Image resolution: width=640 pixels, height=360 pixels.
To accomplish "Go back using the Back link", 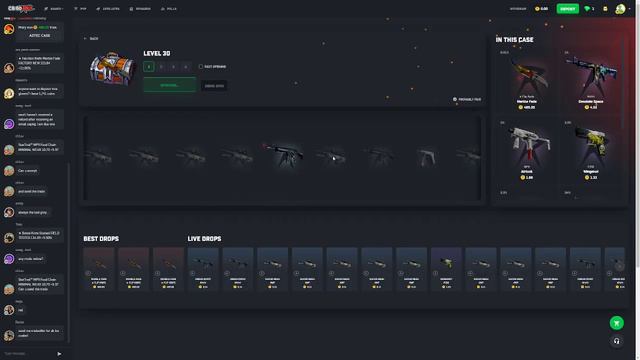I will 91,38.
